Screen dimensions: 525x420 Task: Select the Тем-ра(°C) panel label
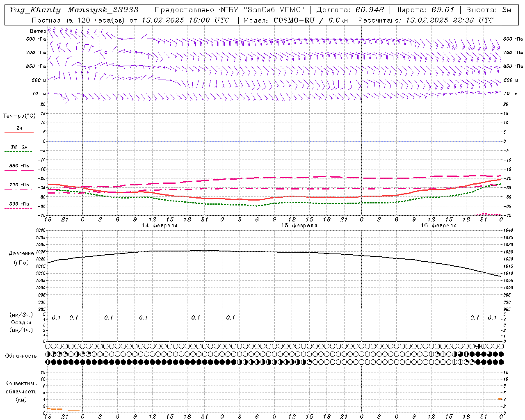coord(19,116)
